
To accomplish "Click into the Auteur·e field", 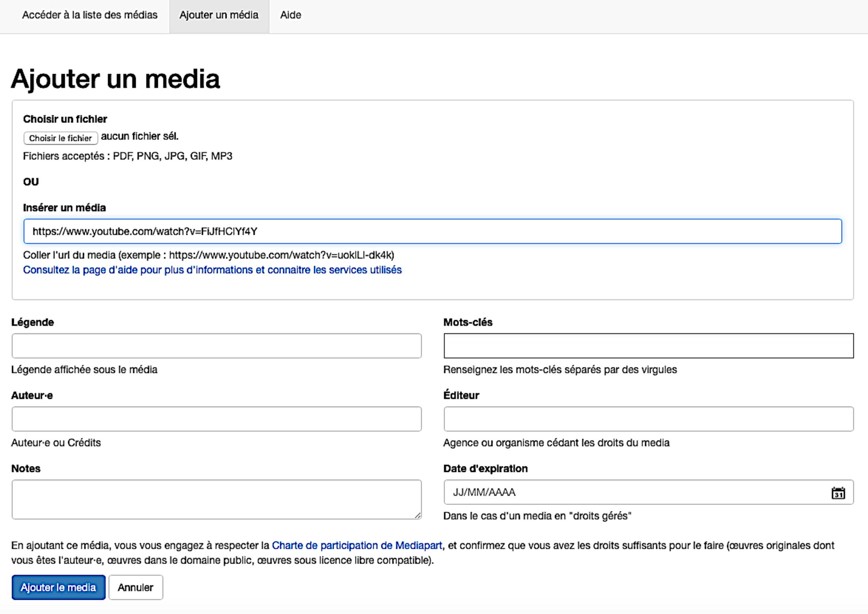I will pyautogui.click(x=216, y=419).
